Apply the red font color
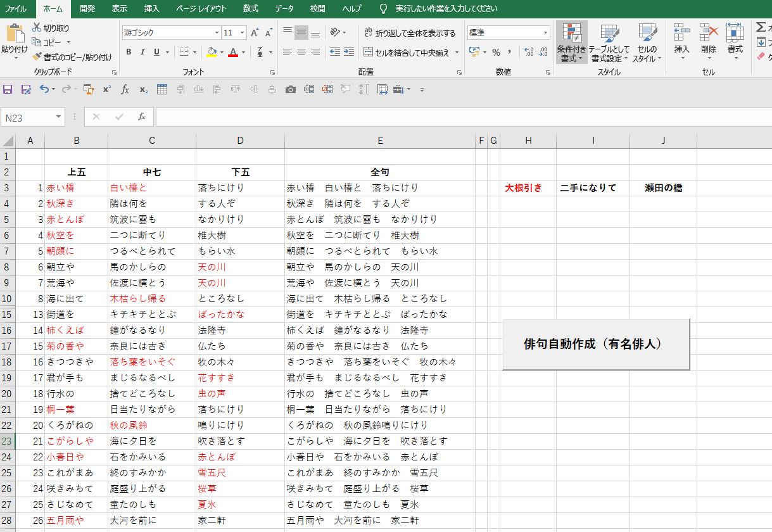 pyautogui.click(x=233, y=52)
